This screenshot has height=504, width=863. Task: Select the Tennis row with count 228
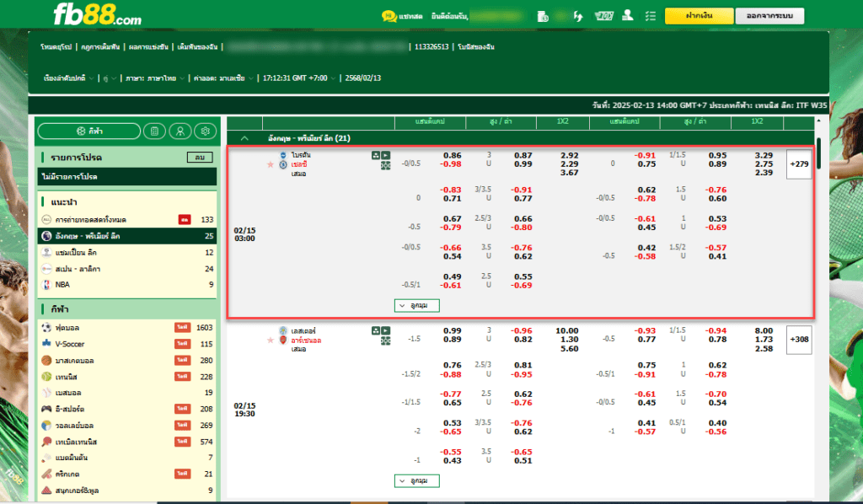[127, 377]
